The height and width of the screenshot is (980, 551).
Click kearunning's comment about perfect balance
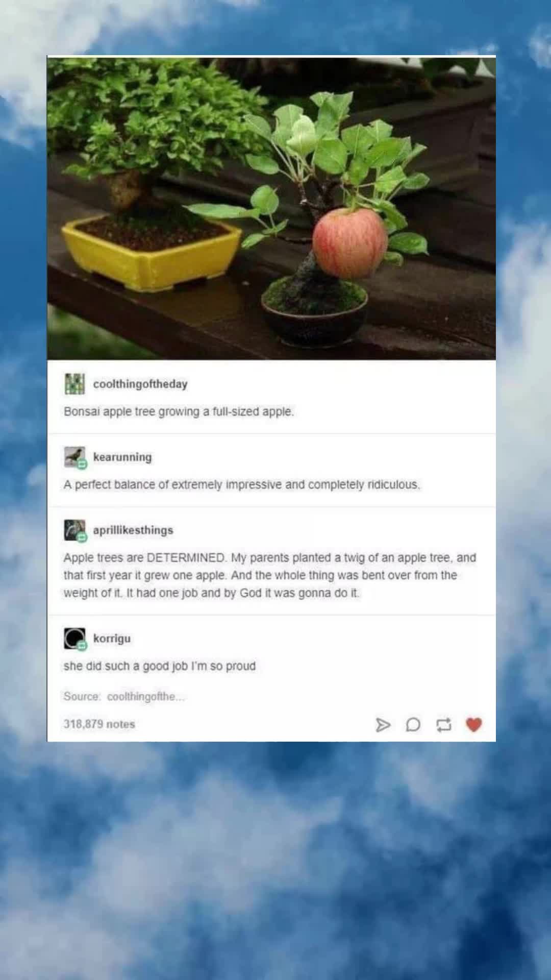(242, 484)
